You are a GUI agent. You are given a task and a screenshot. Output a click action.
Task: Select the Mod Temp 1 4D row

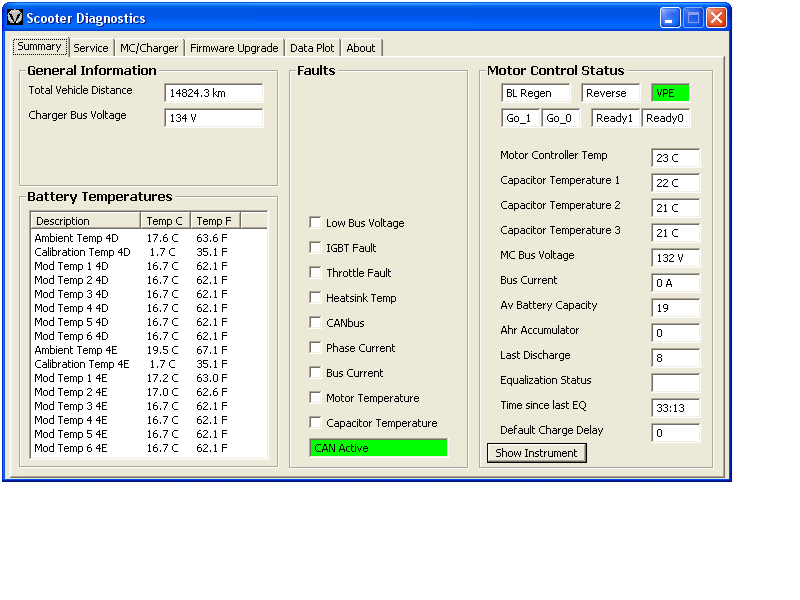pyautogui.click(x=149, y=266)
